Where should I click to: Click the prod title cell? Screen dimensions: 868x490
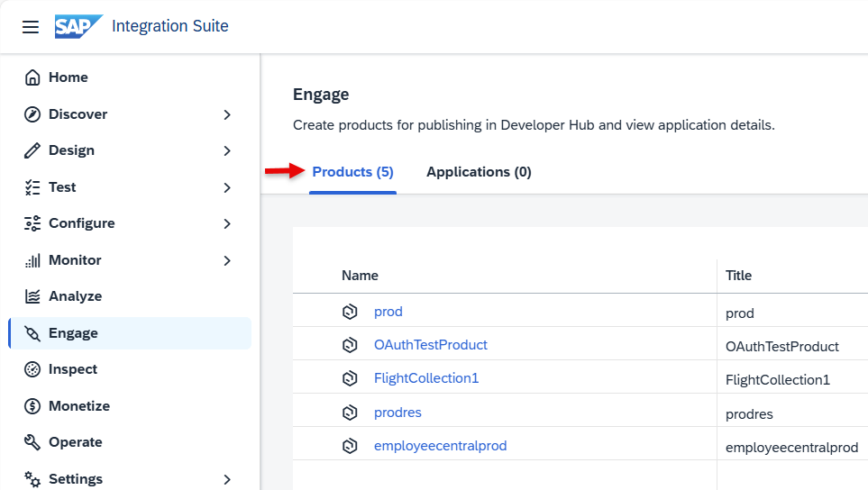pos(740,313)
